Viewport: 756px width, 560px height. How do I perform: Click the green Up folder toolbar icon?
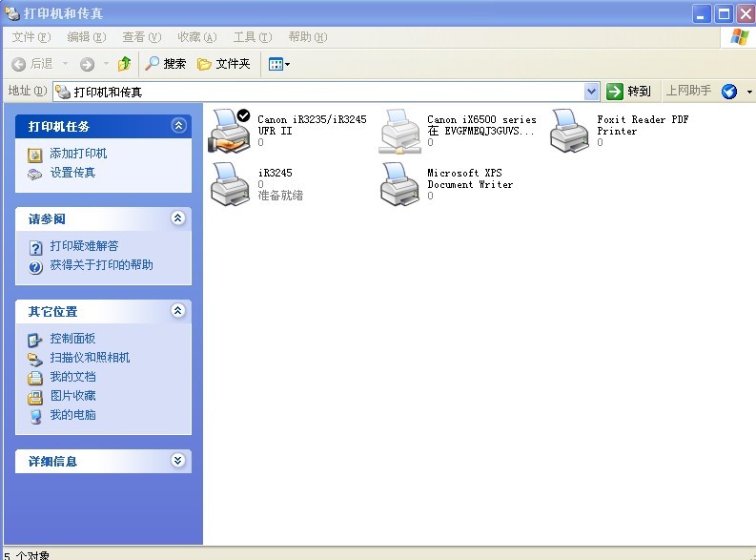coord(124,64)
